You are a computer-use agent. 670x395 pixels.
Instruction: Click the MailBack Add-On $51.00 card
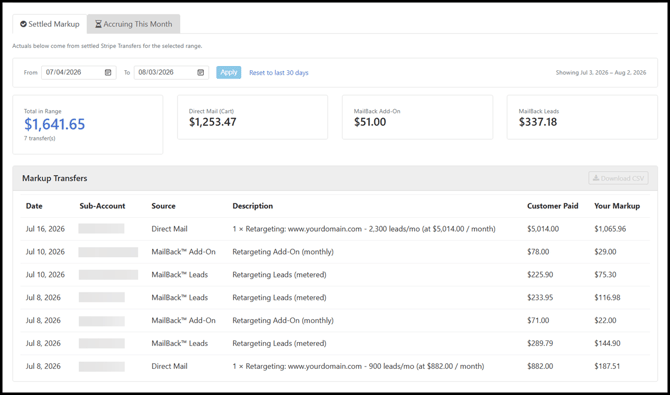click(x=417, y=117)
